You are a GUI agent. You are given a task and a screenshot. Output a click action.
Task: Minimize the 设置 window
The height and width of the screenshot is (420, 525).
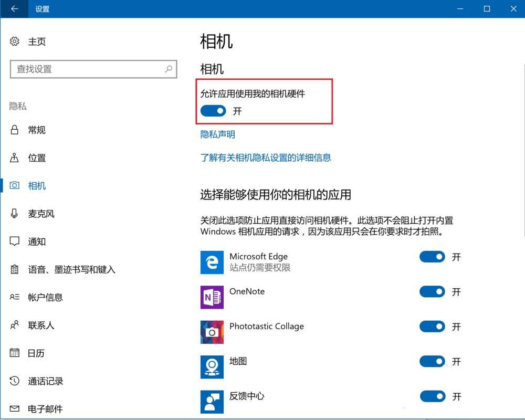[460, 9]
